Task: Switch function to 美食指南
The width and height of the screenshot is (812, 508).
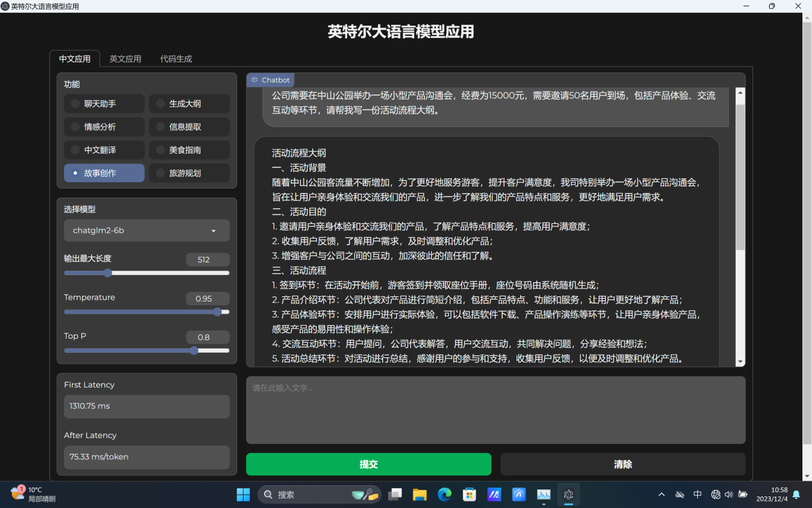Action: click(189, 150)
